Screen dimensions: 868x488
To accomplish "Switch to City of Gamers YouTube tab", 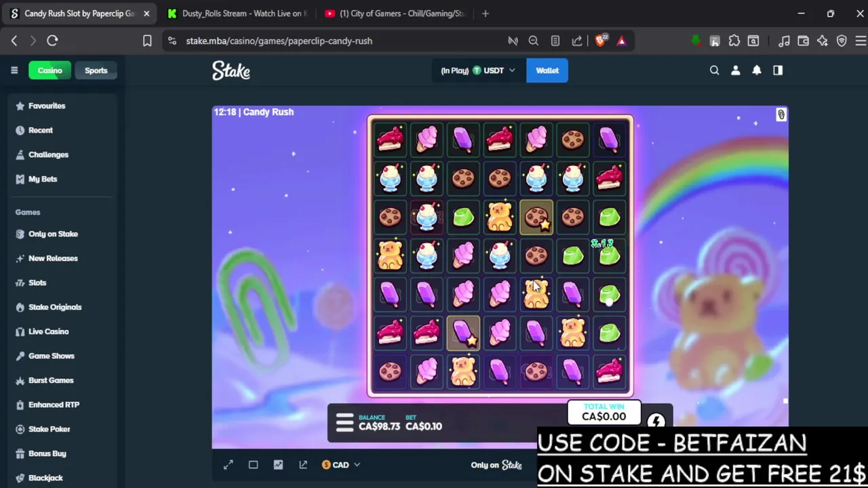I will click(394, 14).
